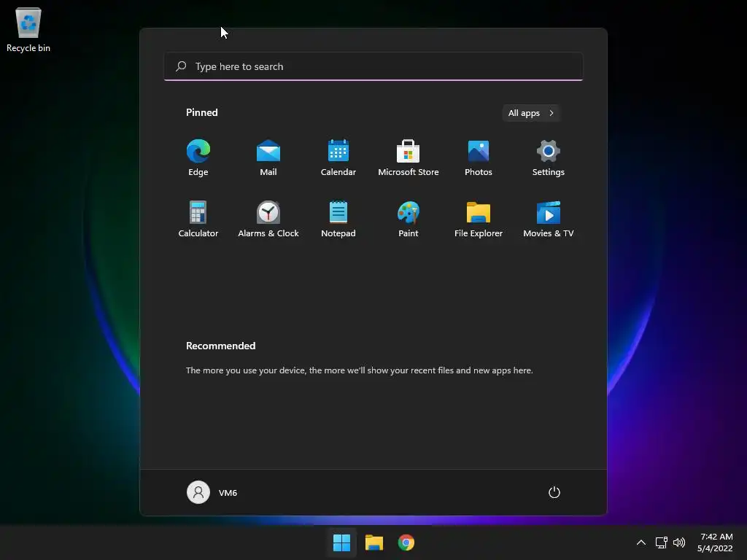Open the Calendar app

pyautogui.click(x=338, y=157)
